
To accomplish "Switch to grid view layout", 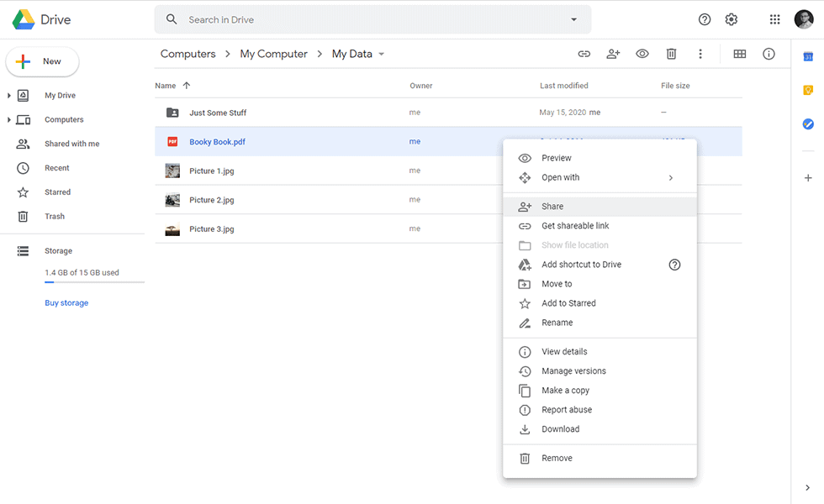I will 739,54.
